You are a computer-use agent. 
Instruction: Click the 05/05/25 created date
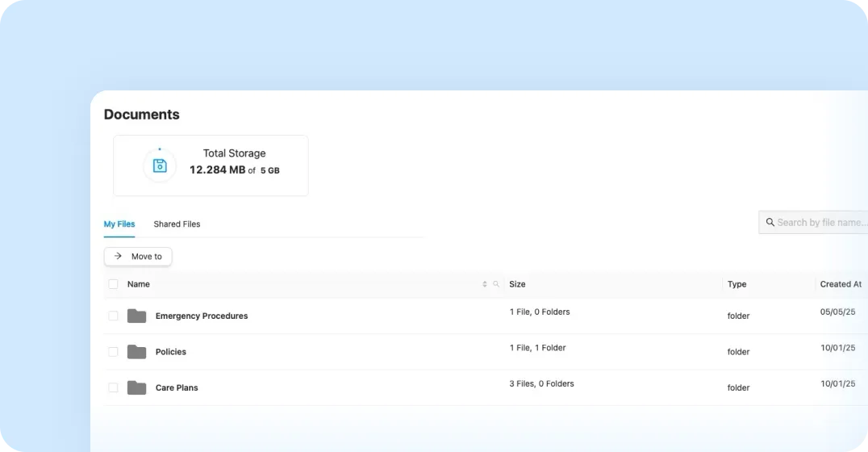coord(837,312)
